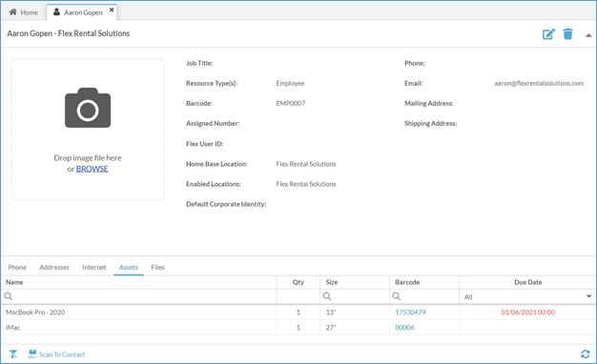The width and height of the screenshot is (597, 364).
Task: Sort by the Due Date column header
Action: pyautogui.click(x=527, y=282)
